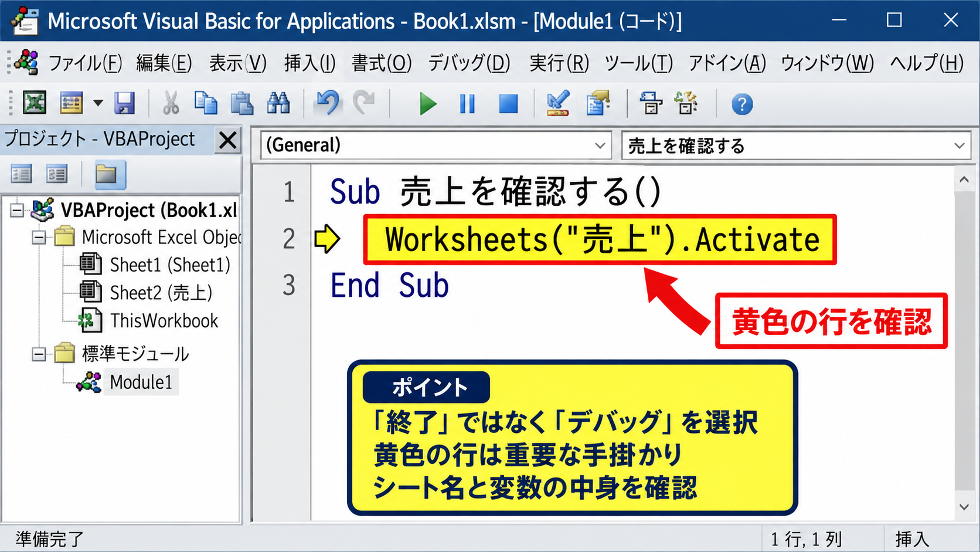The image size is (980, 552).
Task: Click the View Microsoft Excel toolbar icon
Action: [35, 103]
